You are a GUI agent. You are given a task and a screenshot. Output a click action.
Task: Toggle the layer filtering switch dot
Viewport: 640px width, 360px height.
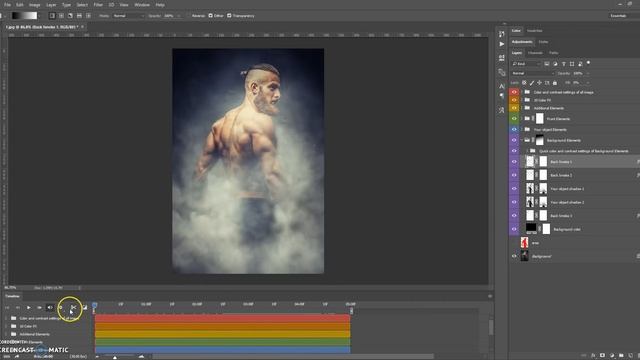coord(588,63)
